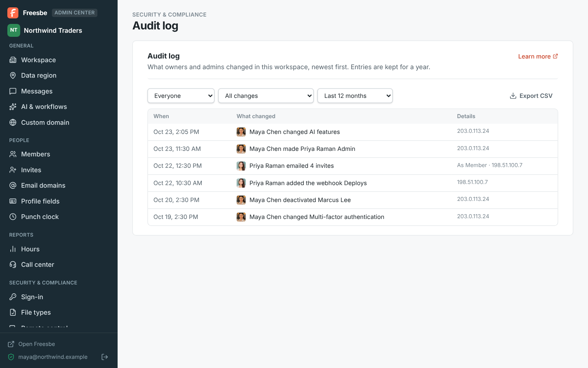
Task: Click Priya Raman's avatar in emailed invites row
Action: pyautogui.click(x=241, y=166)
